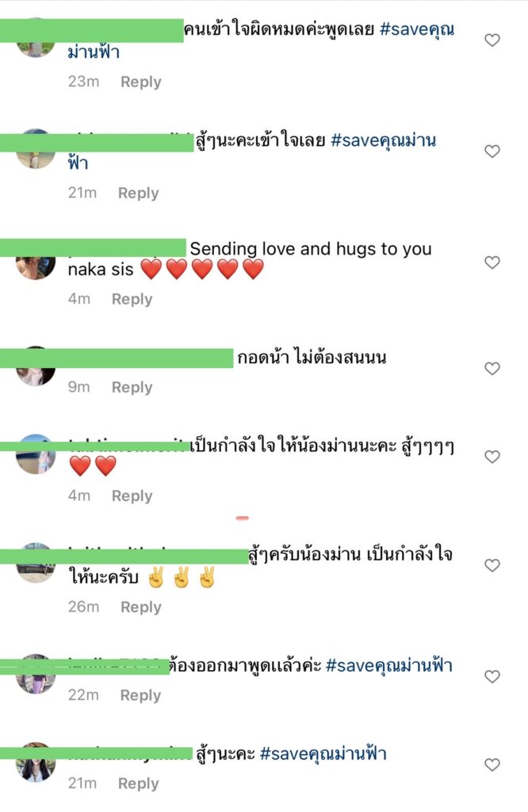Image resolution: width=528 pixels, height=812 pixels.
Task: Like the last comment at bottom
Action: click(x=492, y=765)
